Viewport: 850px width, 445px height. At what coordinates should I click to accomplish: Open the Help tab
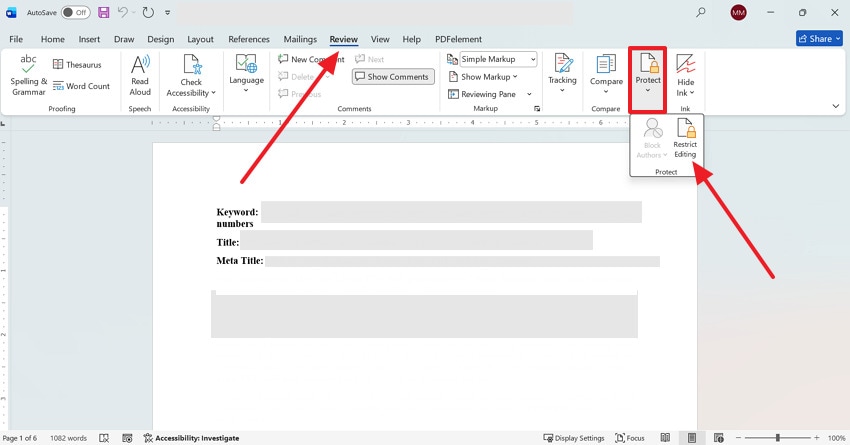click(411, 39)
